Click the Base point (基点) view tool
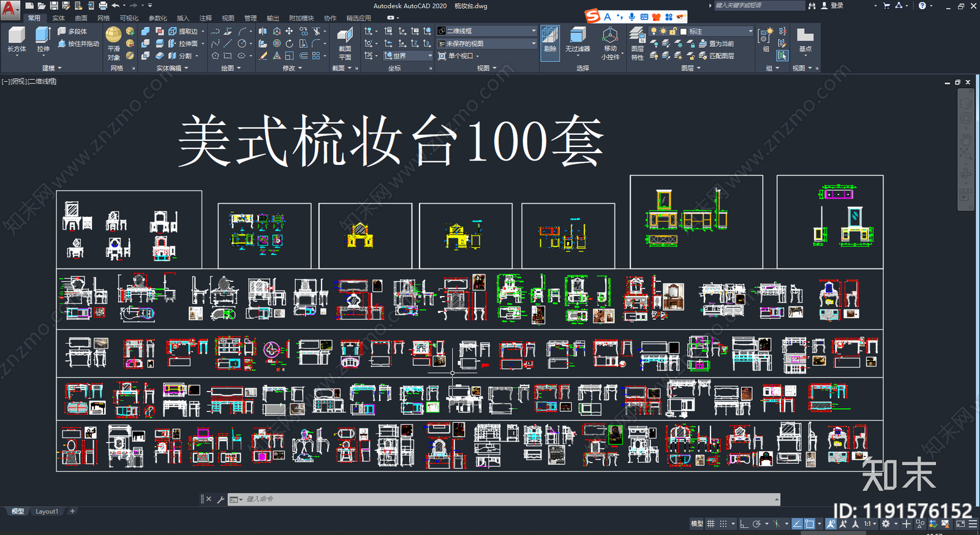 click(805, 40)
